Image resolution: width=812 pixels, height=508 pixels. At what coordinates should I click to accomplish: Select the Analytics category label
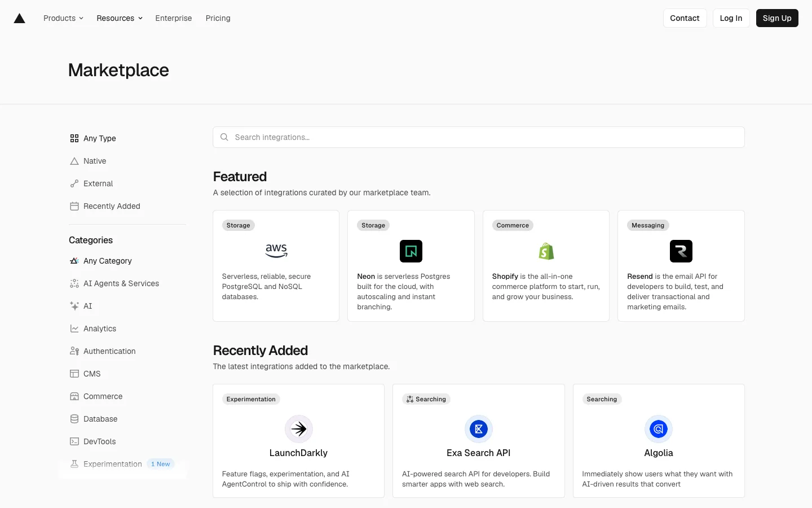100,329
